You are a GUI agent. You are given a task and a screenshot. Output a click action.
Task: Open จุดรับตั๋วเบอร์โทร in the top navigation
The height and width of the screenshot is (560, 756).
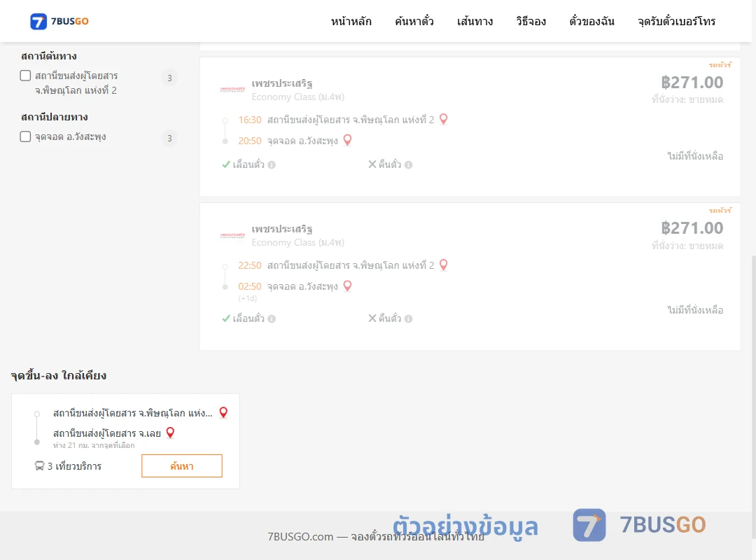tap(676, 21)
